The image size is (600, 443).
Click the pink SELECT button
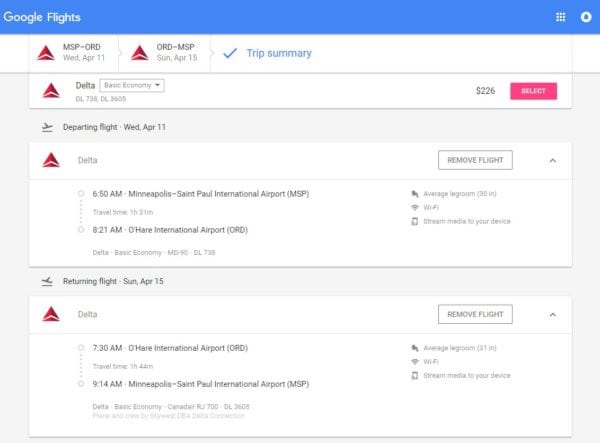(x=533, y=91)
